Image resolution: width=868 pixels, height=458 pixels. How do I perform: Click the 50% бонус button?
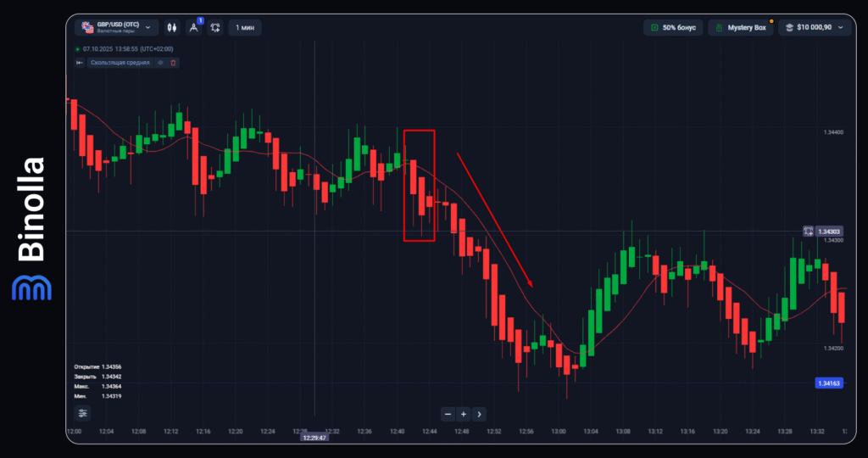click(x=673, y=27)
